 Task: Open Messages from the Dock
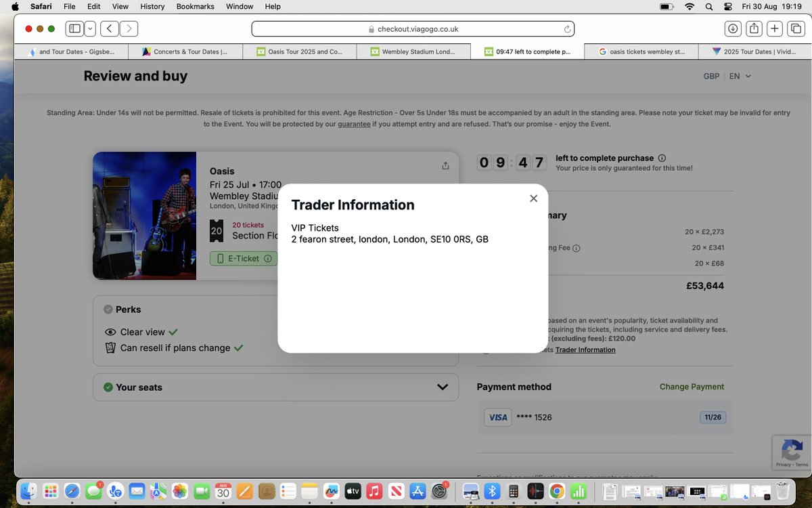pos(93,491)
